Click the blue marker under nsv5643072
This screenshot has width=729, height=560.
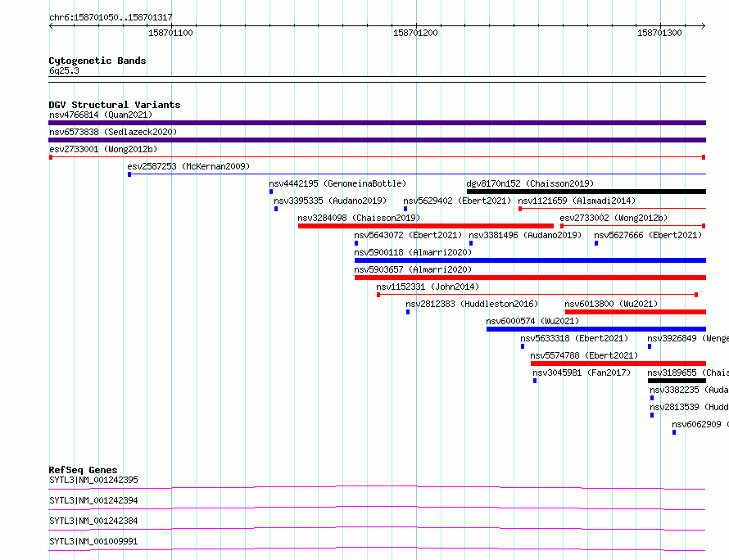pos(356,243)
